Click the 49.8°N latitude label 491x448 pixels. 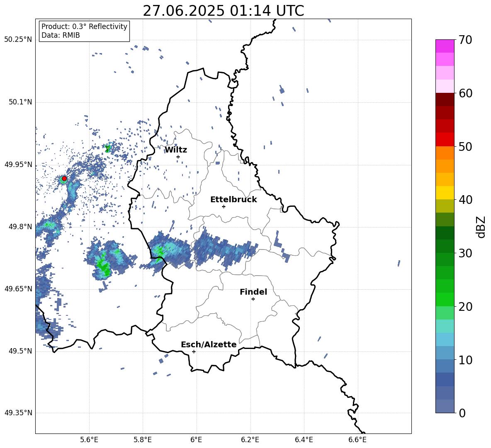[20, 227]
